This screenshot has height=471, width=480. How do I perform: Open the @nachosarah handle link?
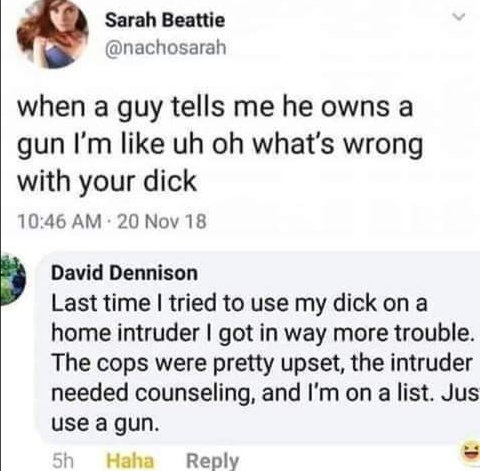click(x=166, y=47)
